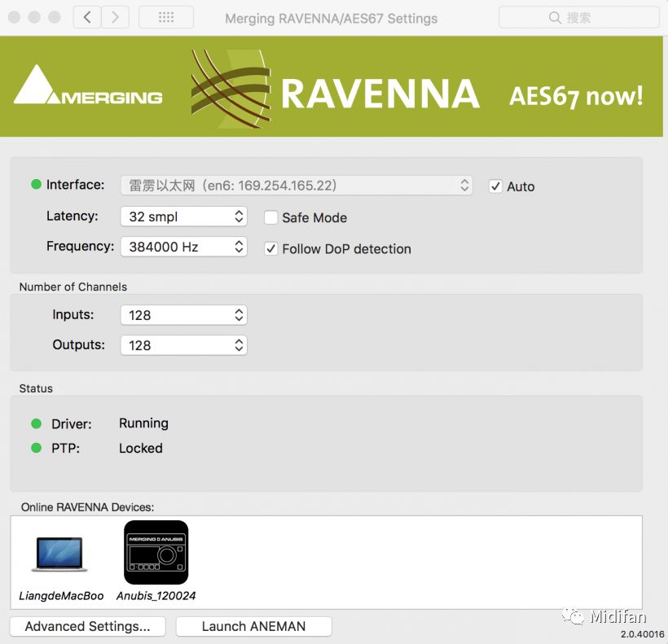This screenshot has height=644, width=668.
Task: Disable the Auto interface checkbox
Action: click(495, 186)
